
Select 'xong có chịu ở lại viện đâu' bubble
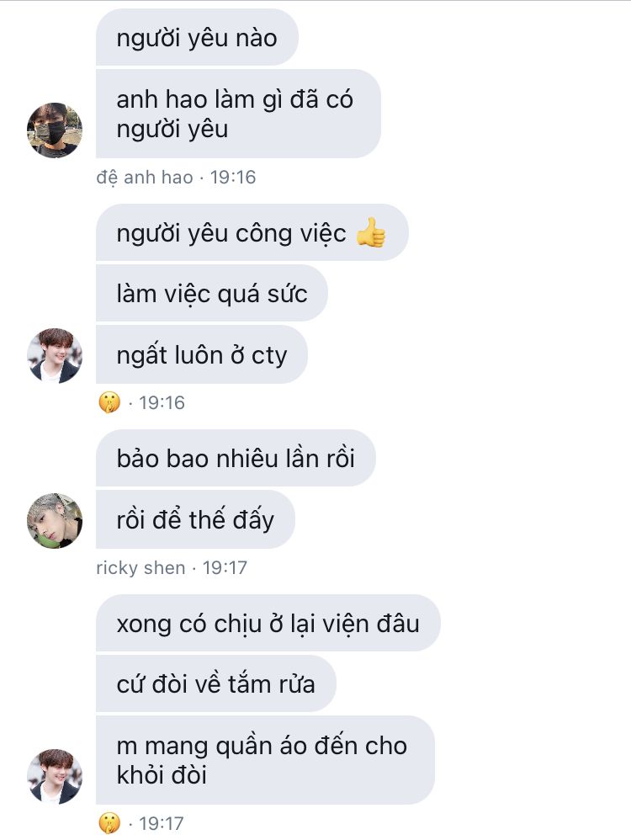268,623
